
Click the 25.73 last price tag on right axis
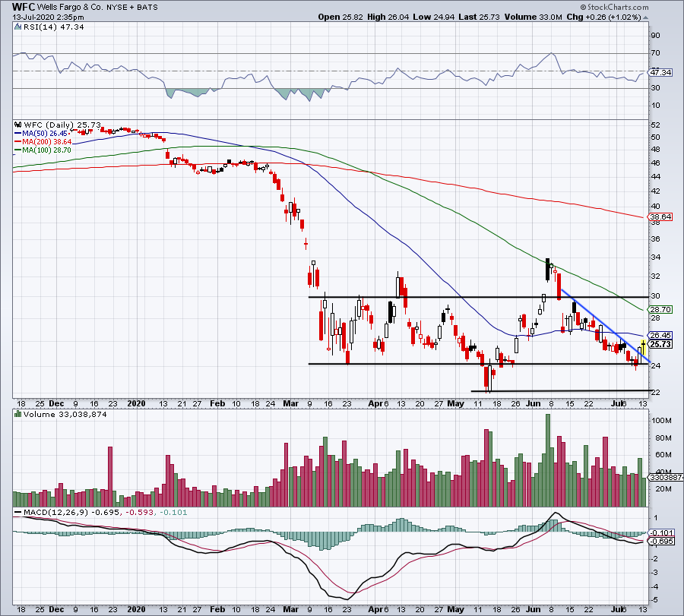click(x=660, y=344)
